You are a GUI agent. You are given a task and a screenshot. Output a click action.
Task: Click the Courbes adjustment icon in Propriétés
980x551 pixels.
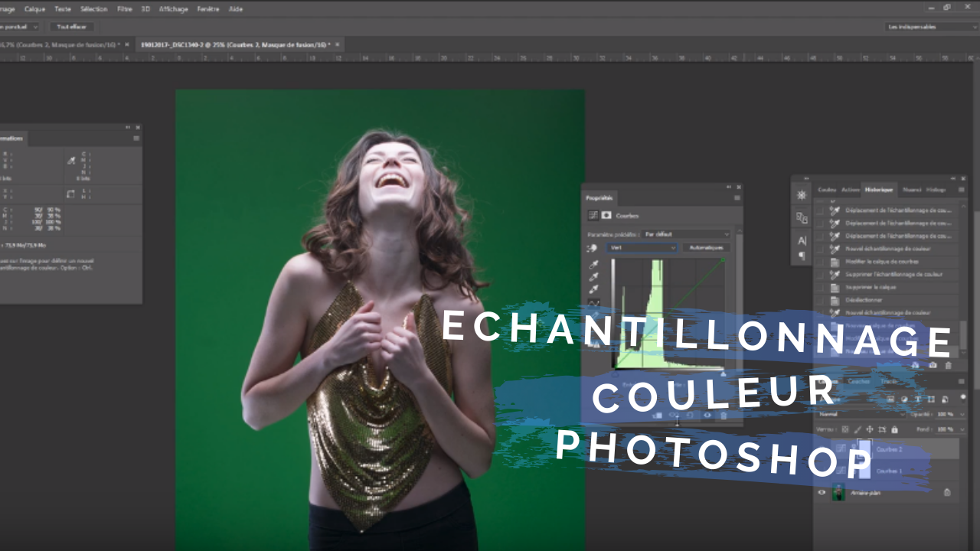[593, 216]
